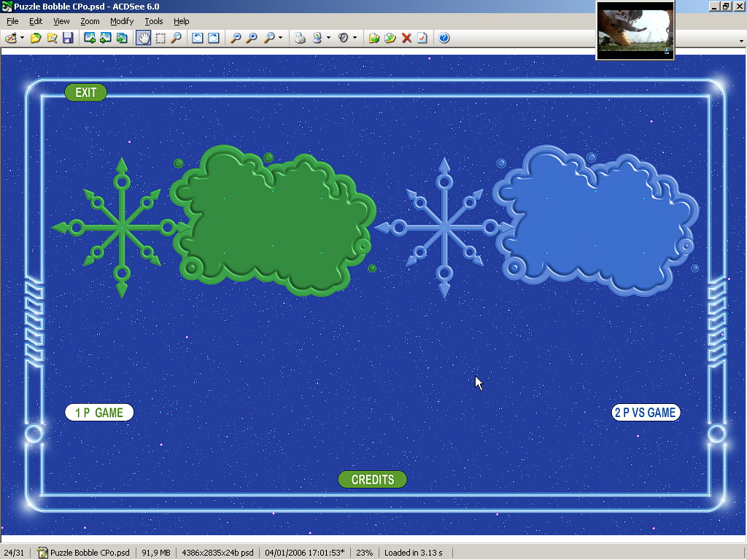
Task: Click the file type icon in status bar
Action: click(x=42, y=553)
